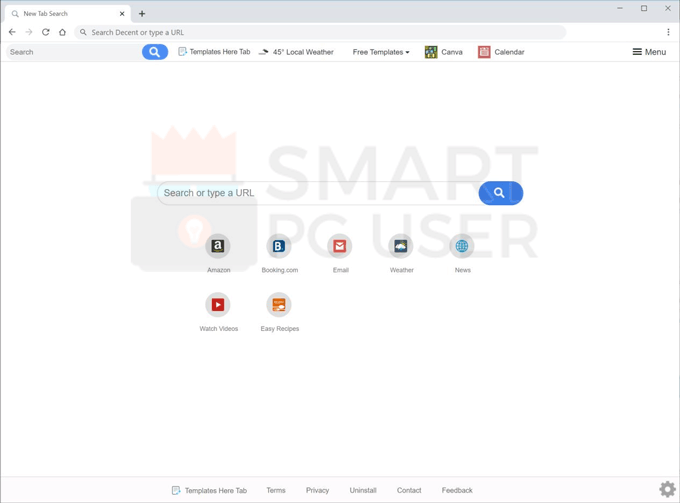Click the settings gear icon

(x=667, y=489)
